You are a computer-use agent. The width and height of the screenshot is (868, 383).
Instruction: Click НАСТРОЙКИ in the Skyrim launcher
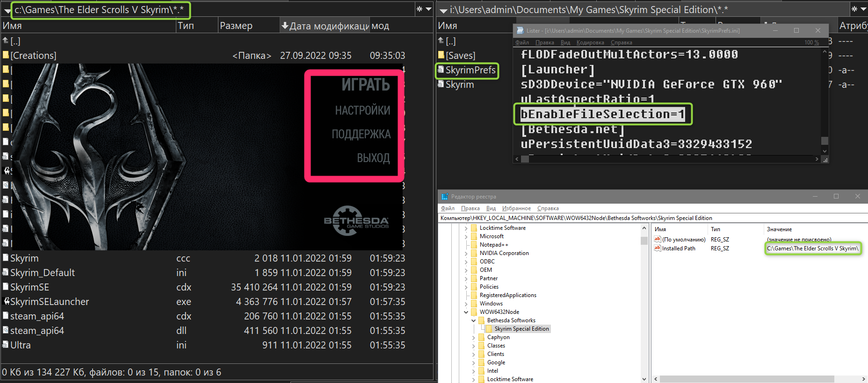point(362,110)
